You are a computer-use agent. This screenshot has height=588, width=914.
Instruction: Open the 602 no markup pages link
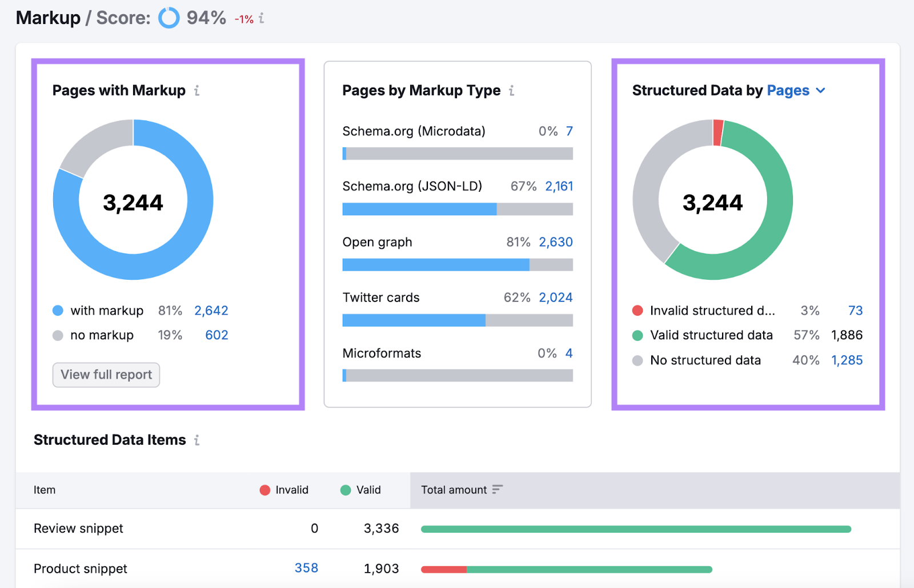[217, 335]
